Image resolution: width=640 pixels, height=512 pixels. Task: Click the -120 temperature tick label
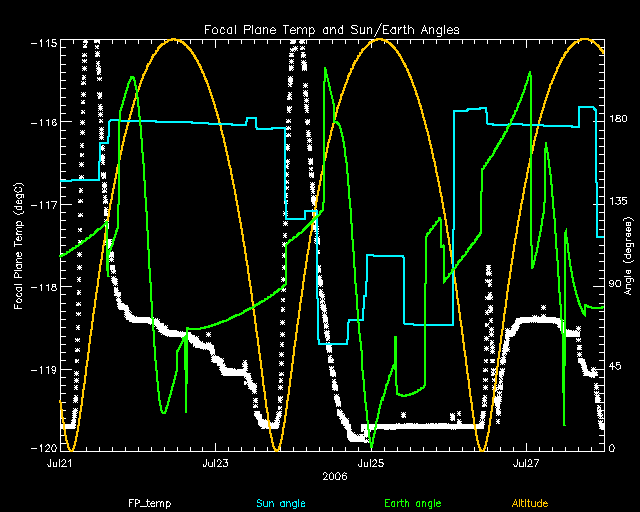(x=42, y=448)
